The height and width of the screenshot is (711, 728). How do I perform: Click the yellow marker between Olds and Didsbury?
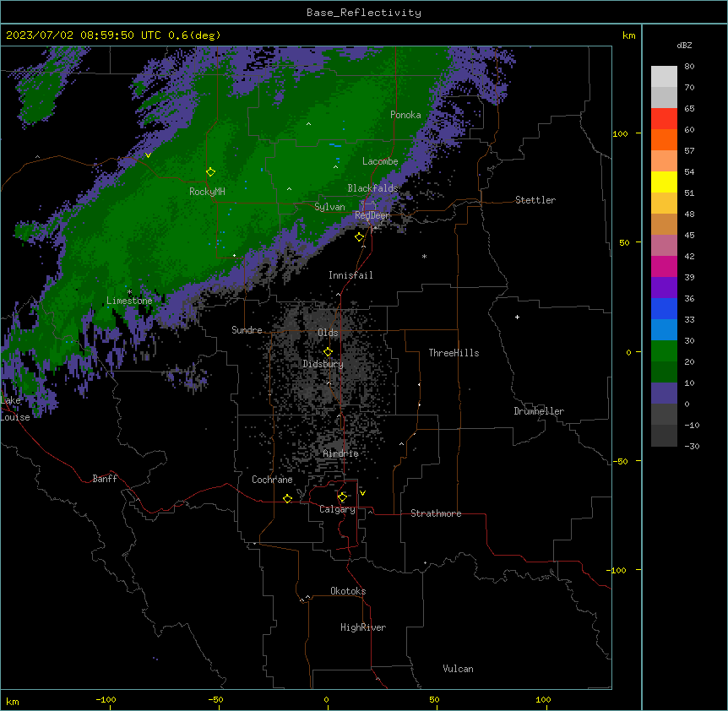pyautogui.click(x=329, y=352)
